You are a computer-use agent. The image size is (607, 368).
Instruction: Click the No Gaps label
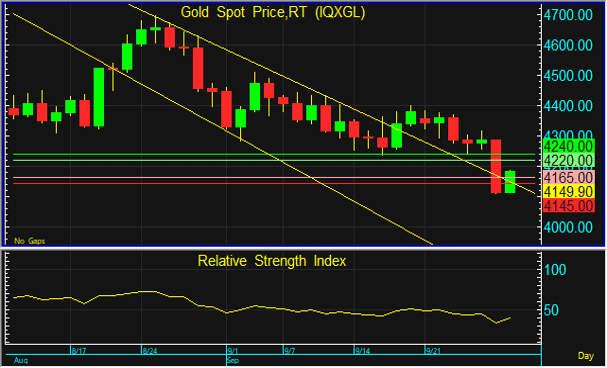click(29, 241)
